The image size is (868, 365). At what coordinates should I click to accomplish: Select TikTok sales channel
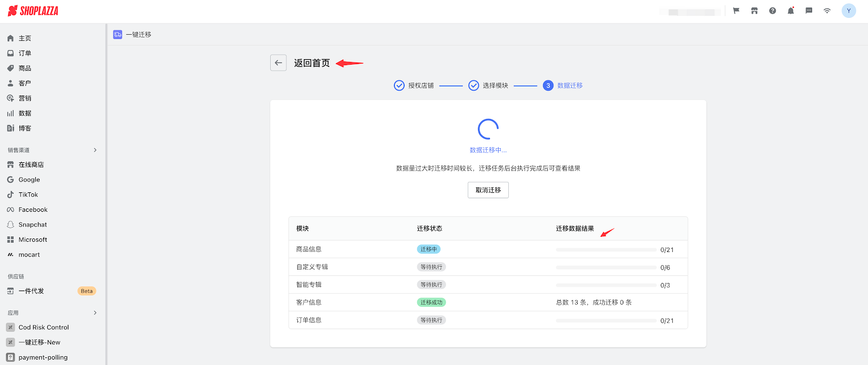point(28,194)
